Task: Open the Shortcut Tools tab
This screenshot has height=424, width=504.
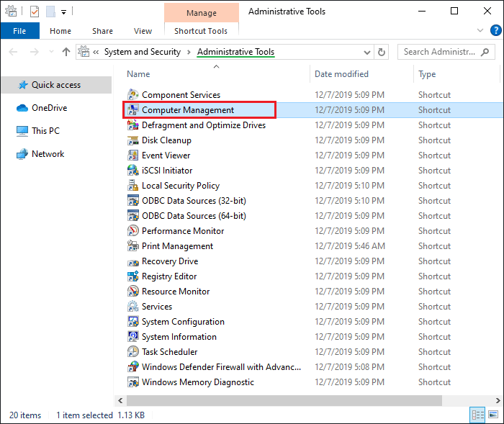Action: [x=201, y=31]
